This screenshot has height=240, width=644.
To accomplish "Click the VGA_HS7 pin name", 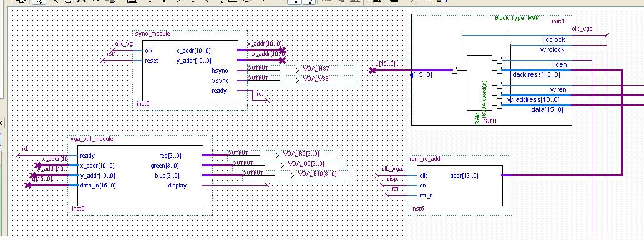I will [x=316, y=68].
